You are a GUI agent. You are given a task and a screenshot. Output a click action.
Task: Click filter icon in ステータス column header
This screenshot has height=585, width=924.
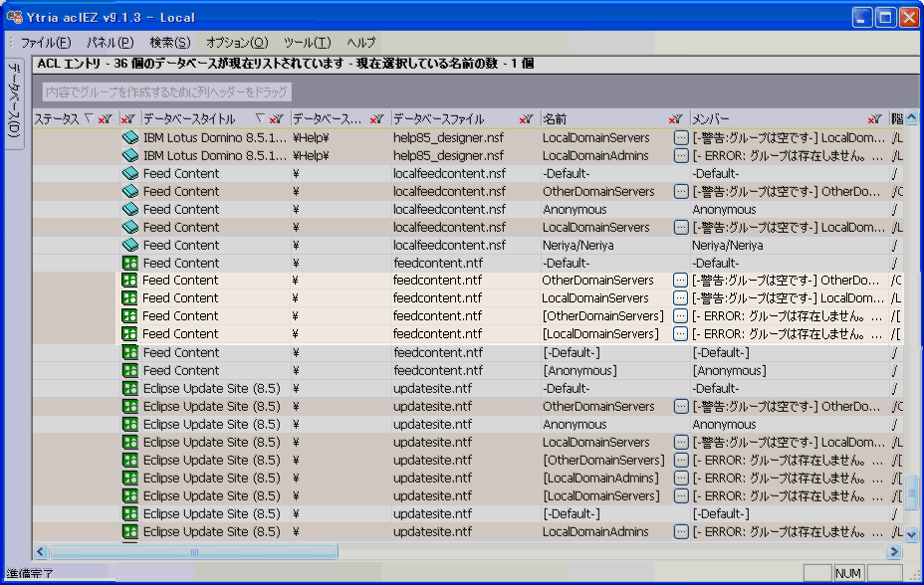[x=105, y=119]
